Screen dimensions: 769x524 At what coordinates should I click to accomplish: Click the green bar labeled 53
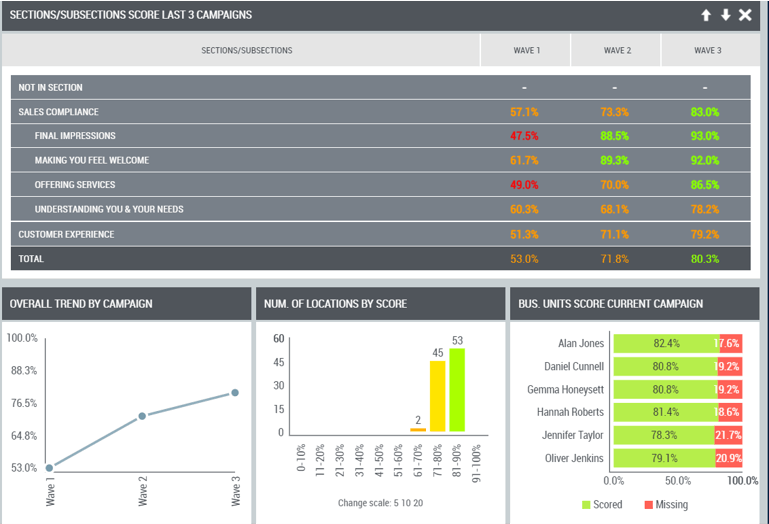pyautogui.click(x=457, y=390)
